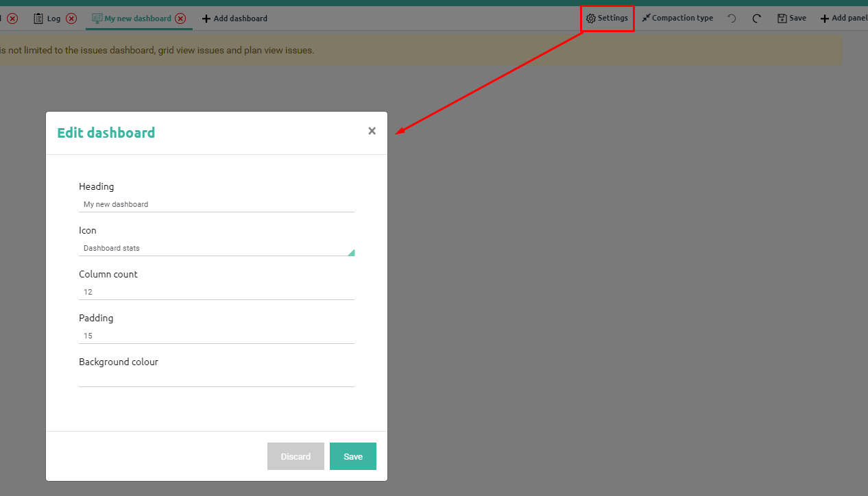Click the Background colour field
Viewport: 868px width, 496px height.
(x=217, y=378)
